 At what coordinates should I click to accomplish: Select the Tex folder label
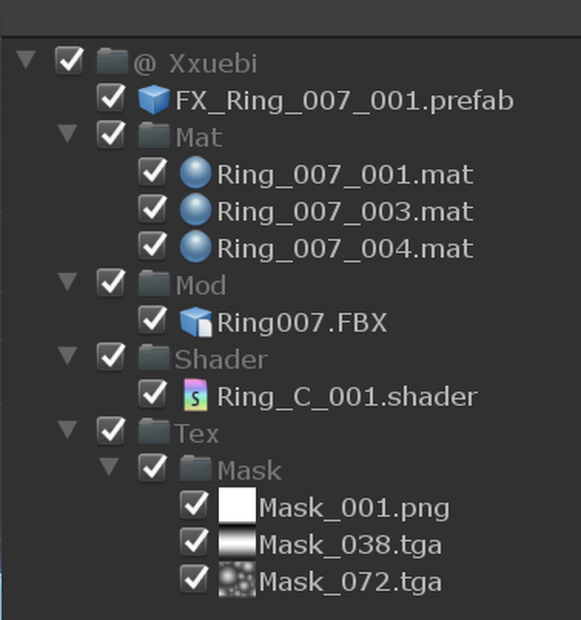197,433
